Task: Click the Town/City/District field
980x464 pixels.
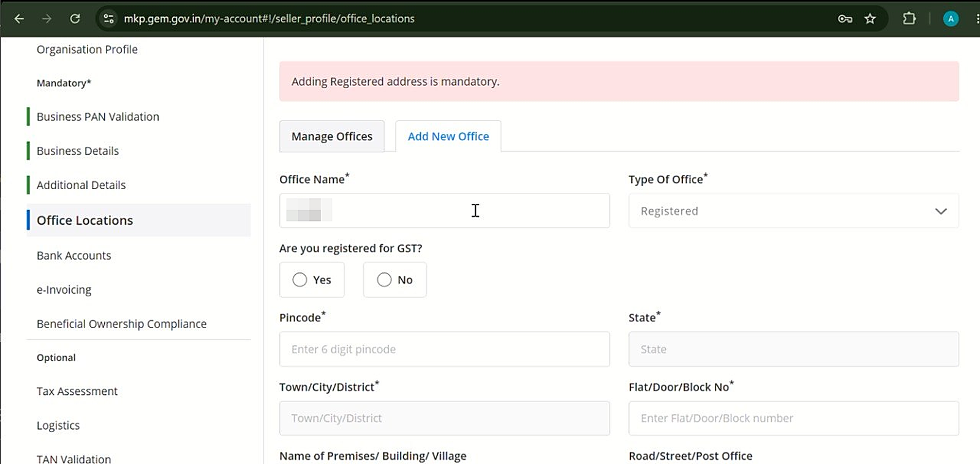Action: tap(445, 418)
